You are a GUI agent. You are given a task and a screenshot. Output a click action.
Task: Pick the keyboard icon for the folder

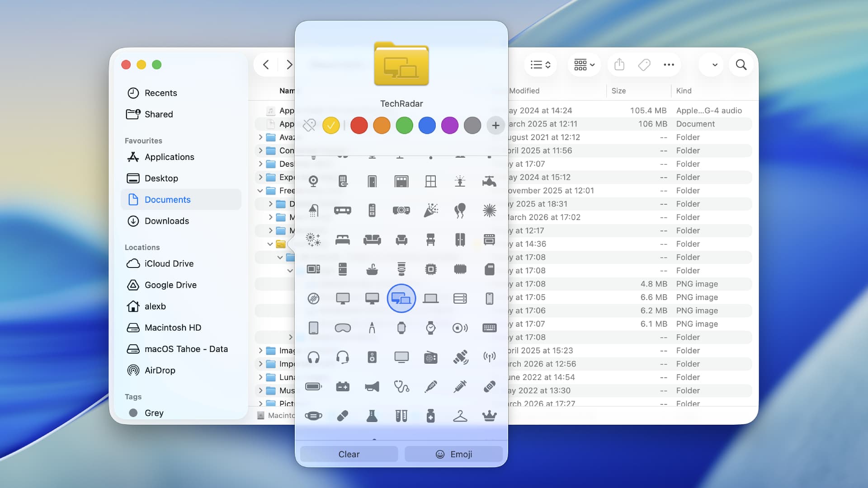point(489,328)
